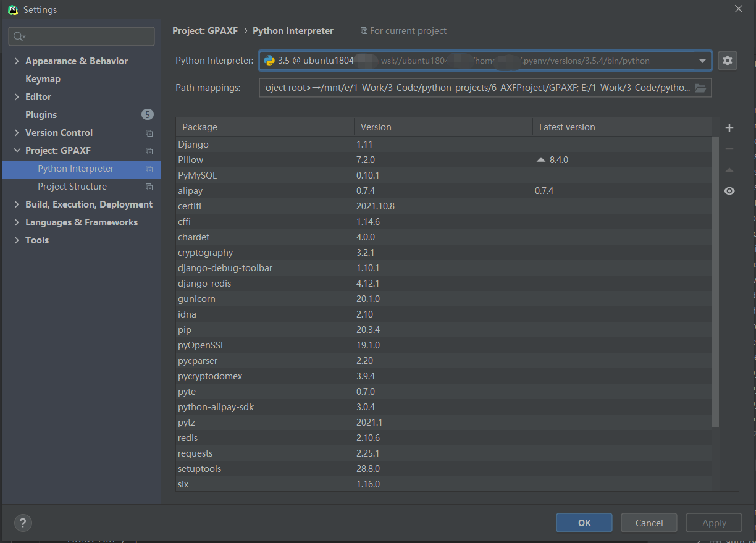Viewport: 756px width, 543px height.
Task: Click the project-level icon beside Project Structure
Action: [149, 187]
